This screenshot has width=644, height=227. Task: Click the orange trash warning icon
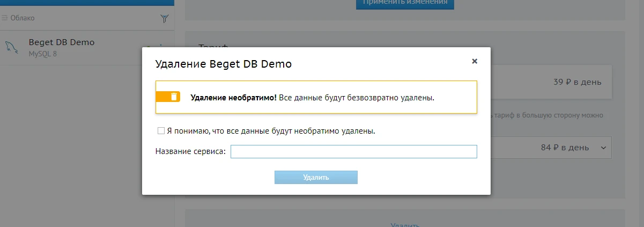[x=168, y=97]
